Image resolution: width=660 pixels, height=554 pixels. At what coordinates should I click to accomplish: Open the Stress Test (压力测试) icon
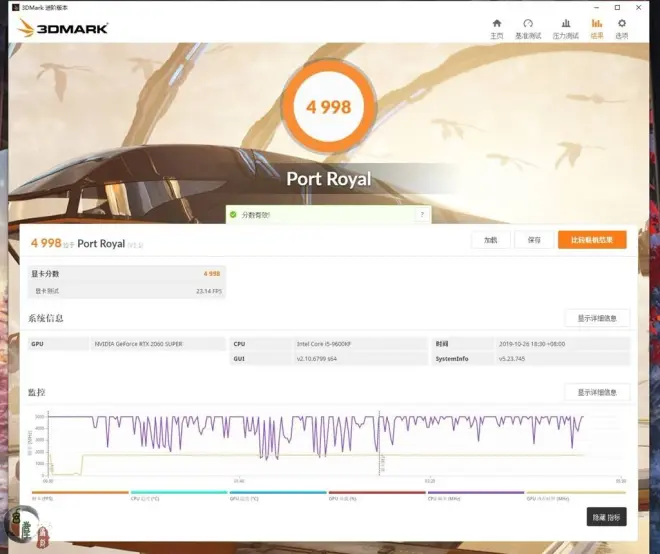565,27
